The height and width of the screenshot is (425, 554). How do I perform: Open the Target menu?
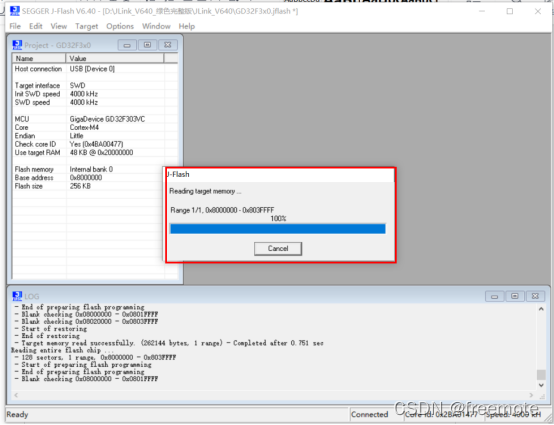87,26
